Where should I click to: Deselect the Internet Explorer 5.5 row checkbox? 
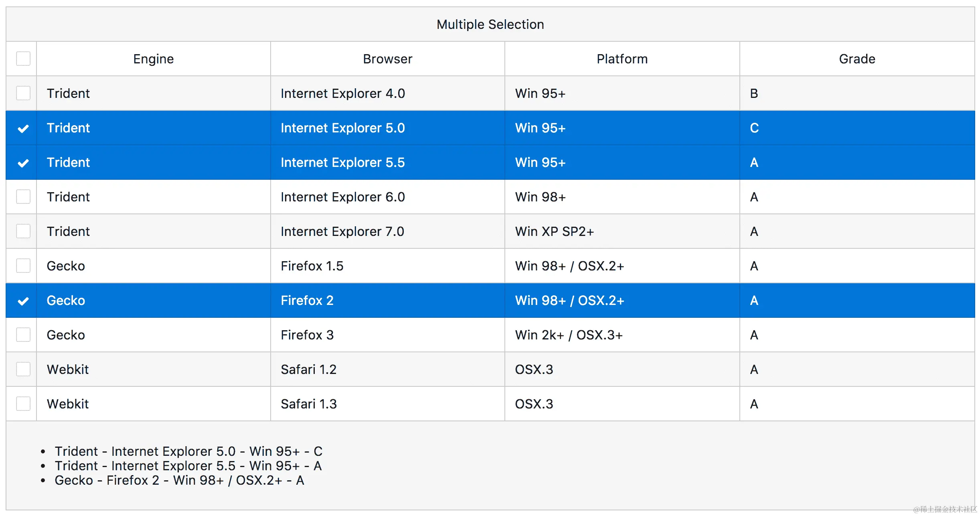click(23, 163)
